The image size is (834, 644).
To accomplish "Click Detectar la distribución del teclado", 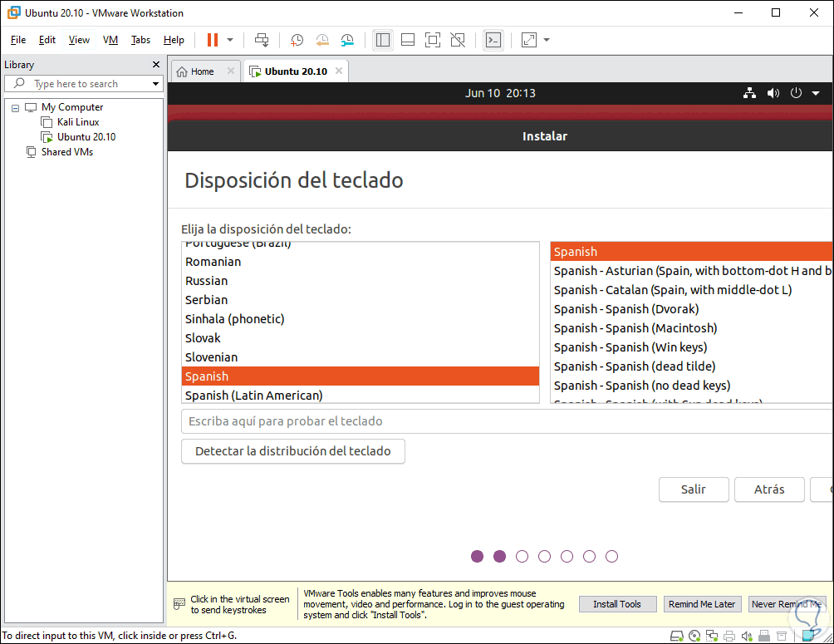I will point(293,451).
